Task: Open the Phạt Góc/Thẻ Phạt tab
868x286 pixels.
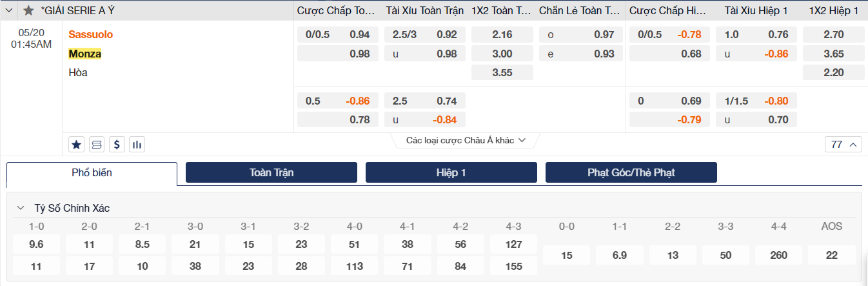Action: 631,172
